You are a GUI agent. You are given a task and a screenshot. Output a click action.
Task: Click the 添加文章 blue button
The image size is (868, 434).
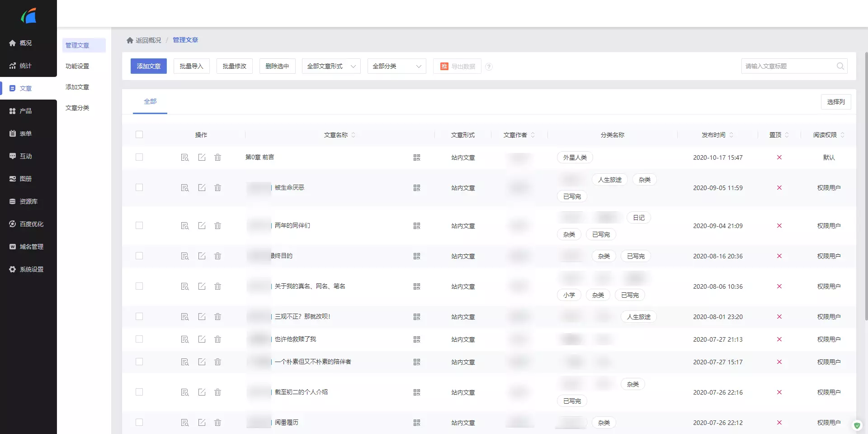pyautogui.click(x=148, y=66)
